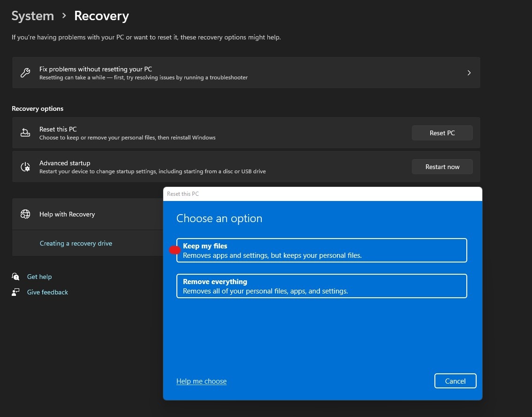Go back to System in the breadcrumb
Screen dimensions: 532x417
(32, 16)
